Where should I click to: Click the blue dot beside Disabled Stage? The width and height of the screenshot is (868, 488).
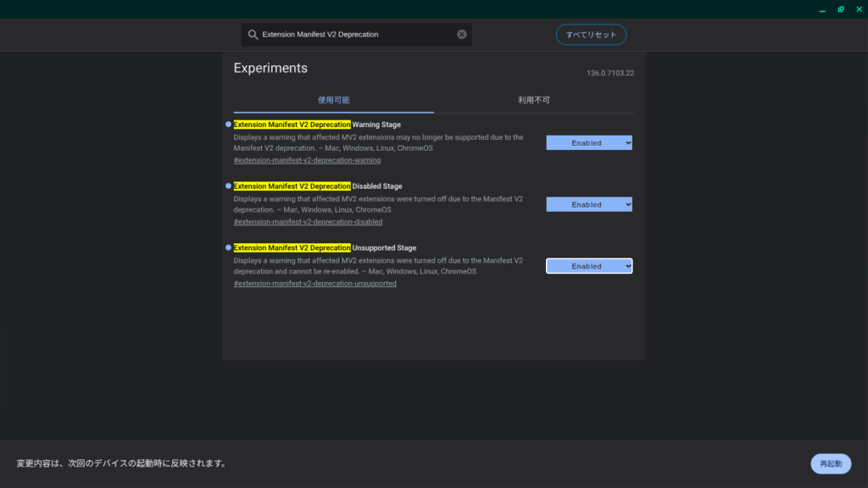click(228, 186)
